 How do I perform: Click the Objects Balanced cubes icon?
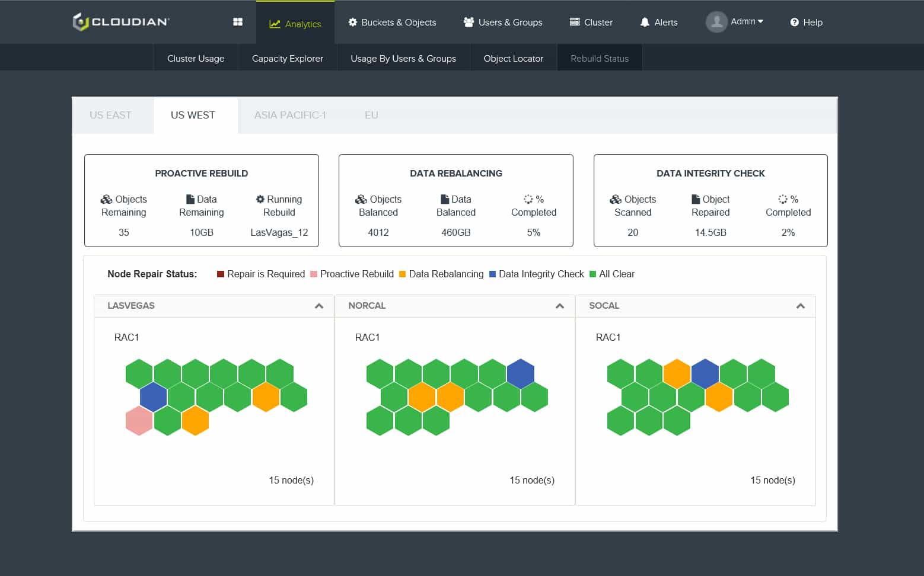361,199
